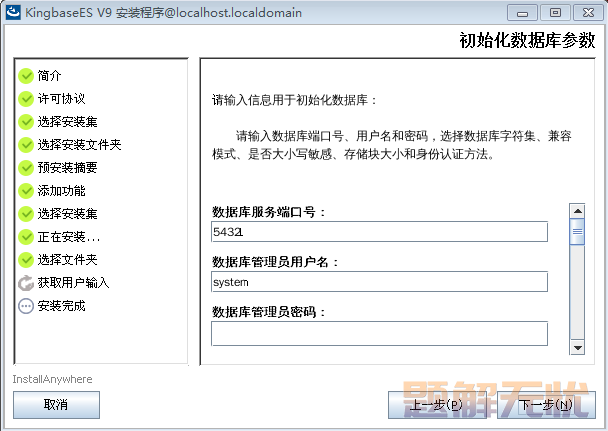Click the scroll up arrow in parameters panel
608x431 pixels.
click(577, 211)
